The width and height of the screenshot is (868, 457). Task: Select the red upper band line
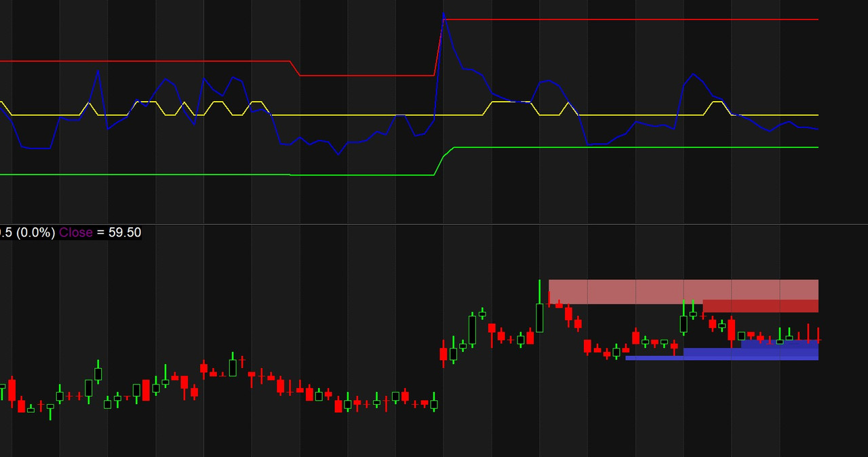(631, 20)
